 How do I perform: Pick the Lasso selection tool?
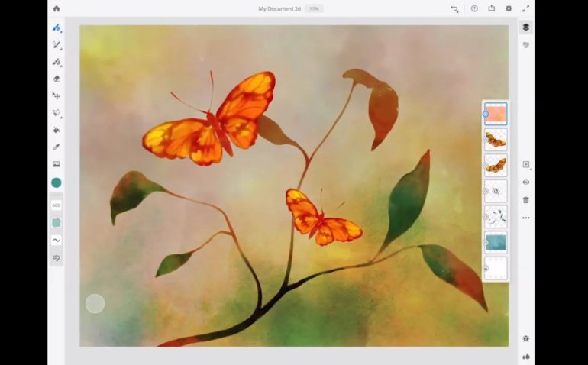pos(57,113)
